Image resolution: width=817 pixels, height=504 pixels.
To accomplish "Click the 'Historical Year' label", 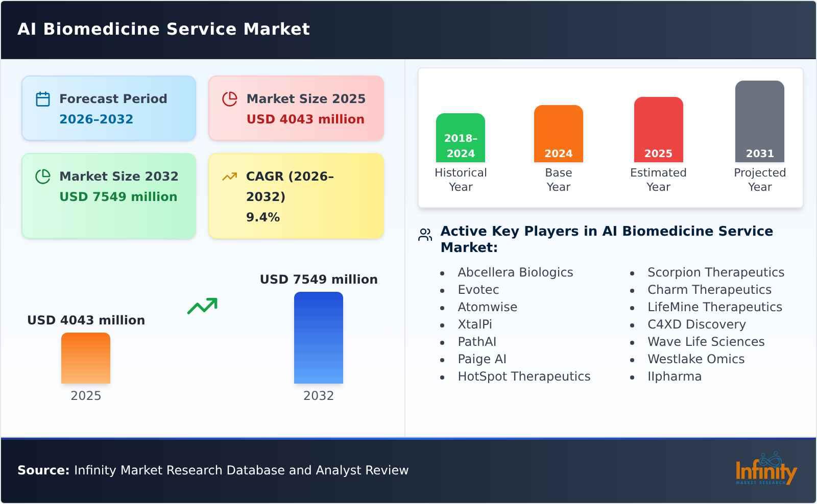I will (x=461, y=180).
